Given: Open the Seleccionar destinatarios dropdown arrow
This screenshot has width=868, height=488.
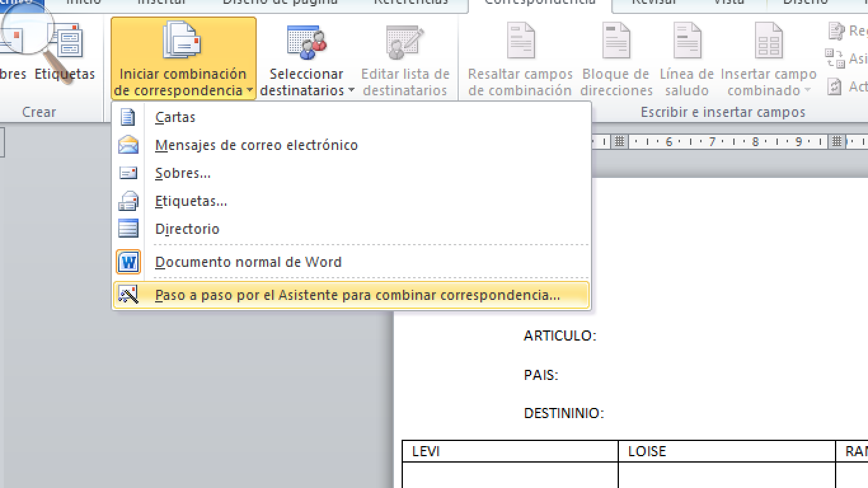Looking at the screenshot, I should click(349, 90).
